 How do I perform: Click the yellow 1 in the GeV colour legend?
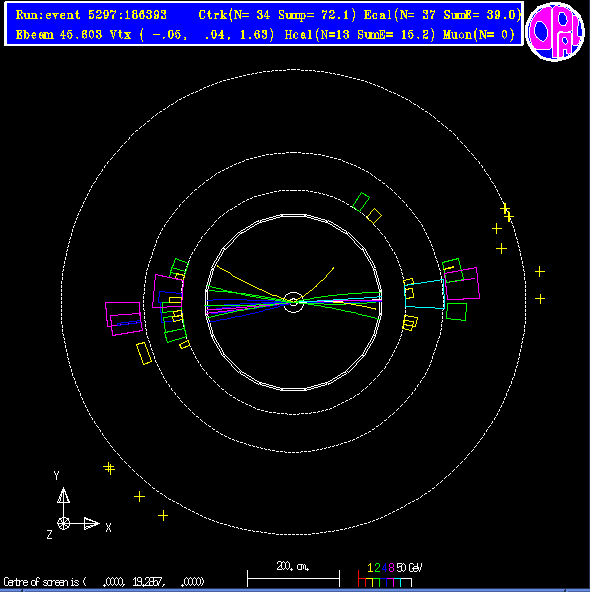click(370, 568)
